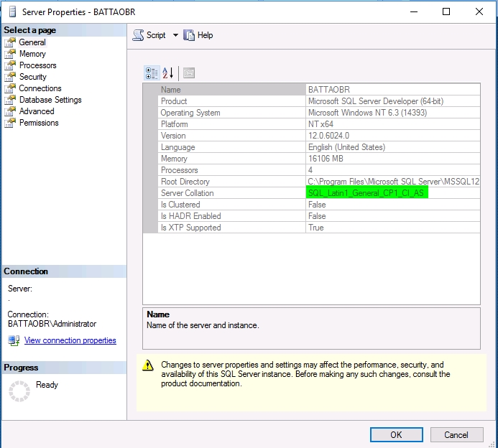Viewport: 498px width, 448px height.
Task: Click the icon beside Security page
Action: 10,77
